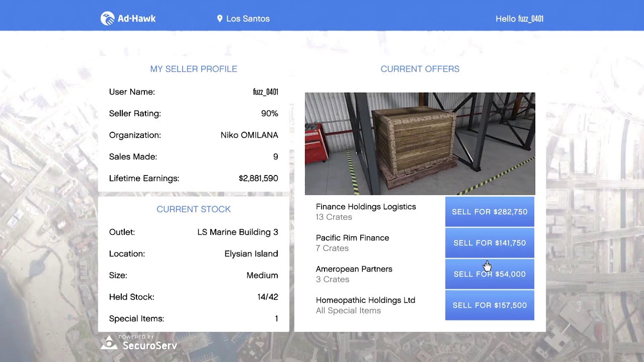Select the Ameropean Partners offer name
644x362 pixels.
(354, 269)
